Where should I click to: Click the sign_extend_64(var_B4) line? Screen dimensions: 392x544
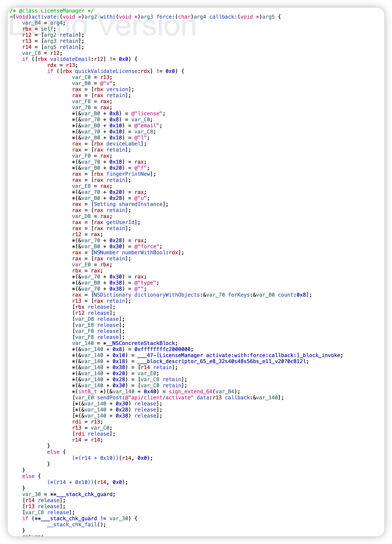point(156,391)
